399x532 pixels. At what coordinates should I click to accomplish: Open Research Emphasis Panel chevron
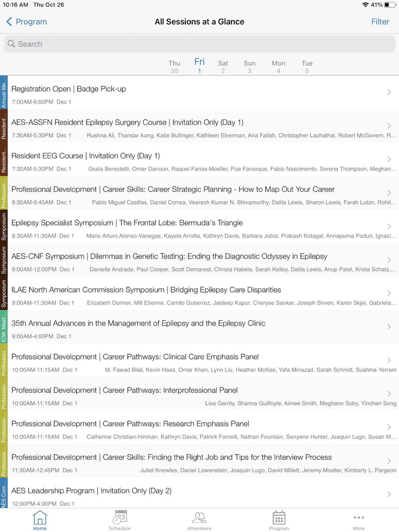389,428
